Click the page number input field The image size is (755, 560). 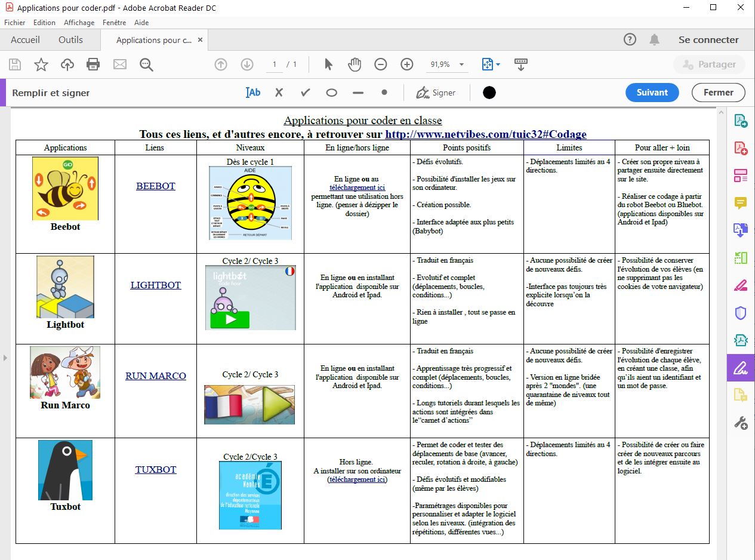coord(275,64)
